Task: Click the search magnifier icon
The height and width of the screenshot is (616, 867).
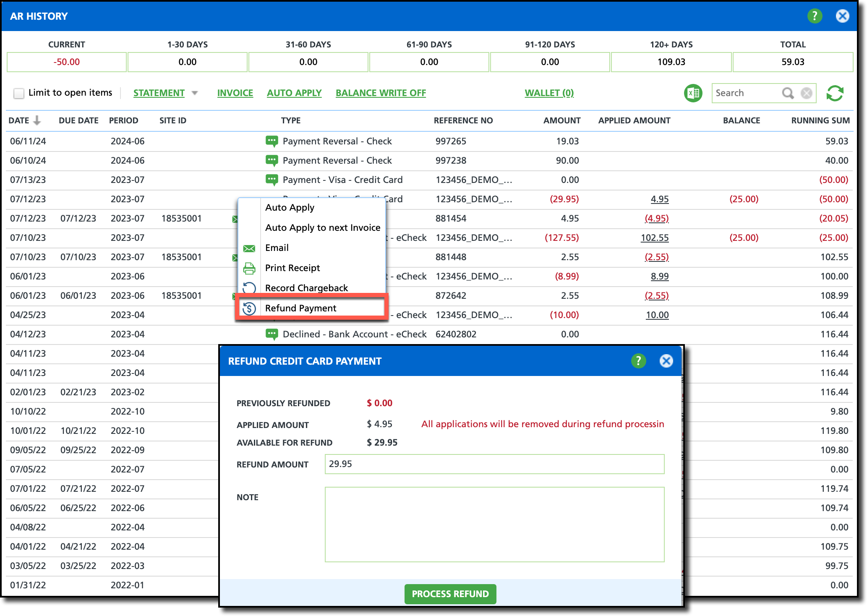Action: coord(788,93)
